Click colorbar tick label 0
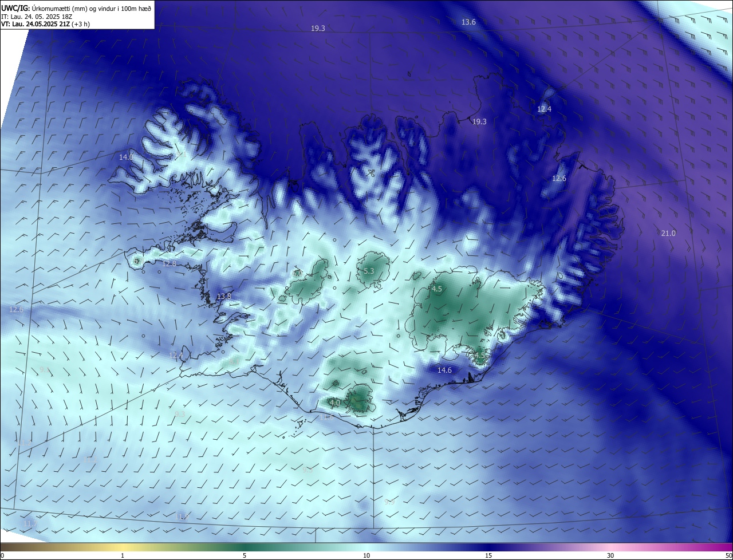Image resolution: width=733 pixels, height=560 pixels. (x=2, y=555)
